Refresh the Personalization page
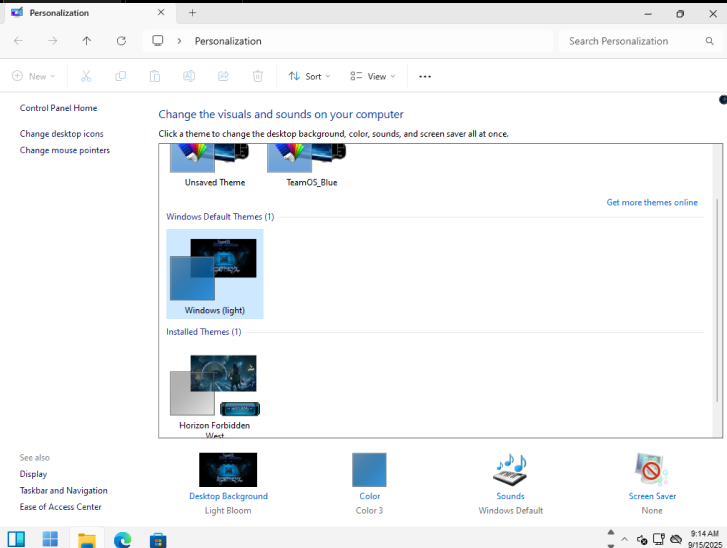The image size is (727, 548). pyautogui.click(x=121, y=41)
